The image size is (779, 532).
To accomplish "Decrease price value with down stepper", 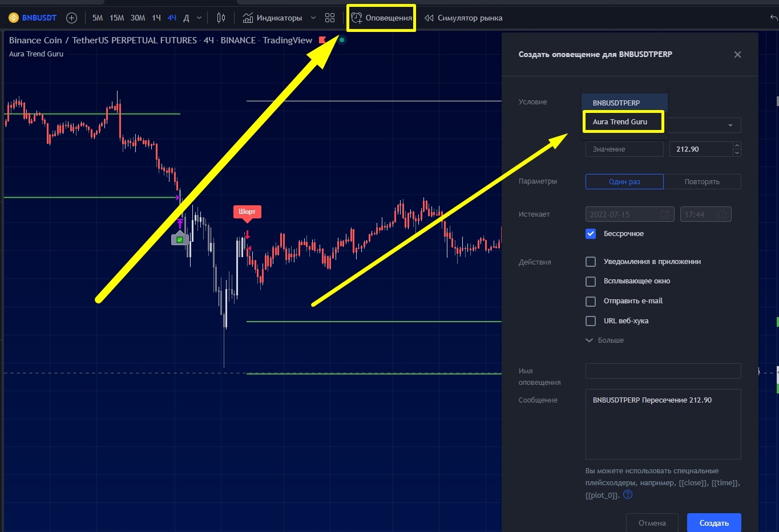I will [737, 153].
